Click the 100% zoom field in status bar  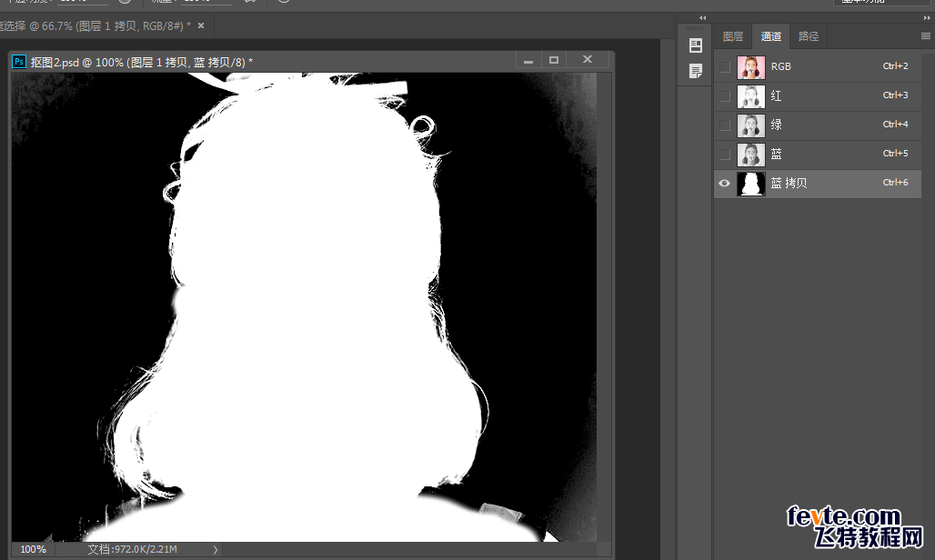click(x=34, y=549)
